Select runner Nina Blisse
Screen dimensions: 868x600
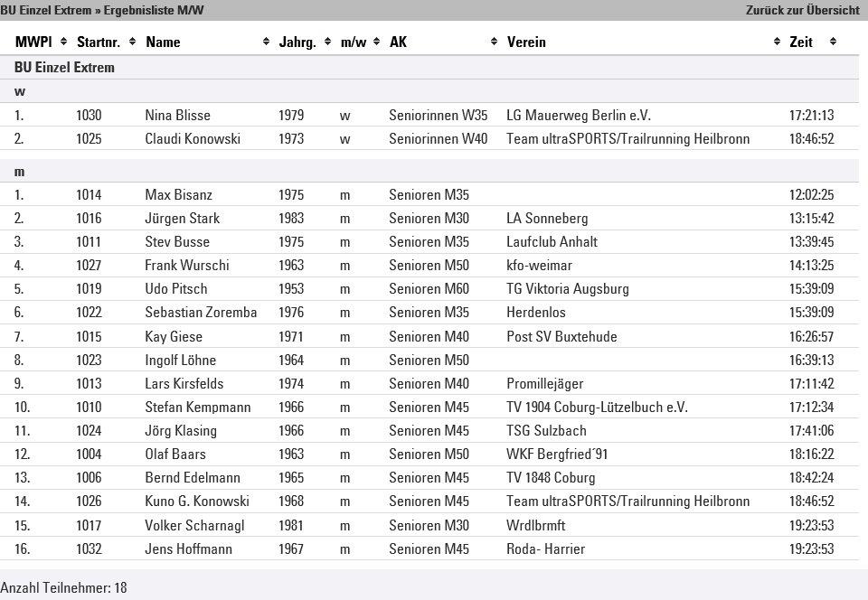tap(177, 116)
